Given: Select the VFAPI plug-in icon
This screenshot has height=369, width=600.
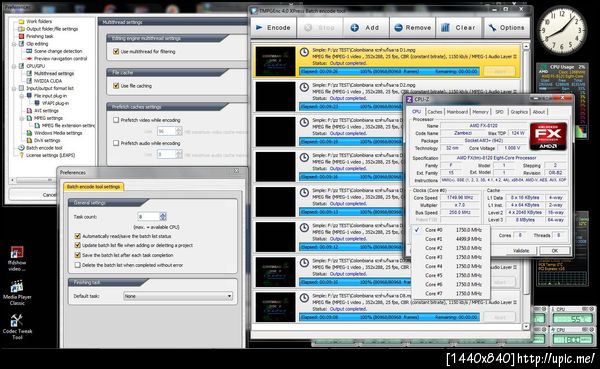Looking at the screenshot, I should click(x=37, y=103).
